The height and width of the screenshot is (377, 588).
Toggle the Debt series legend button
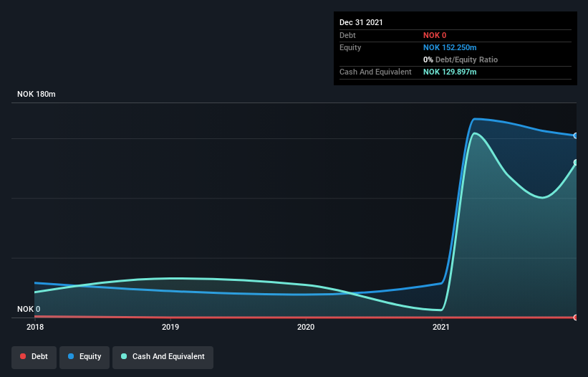click(34, 357)
